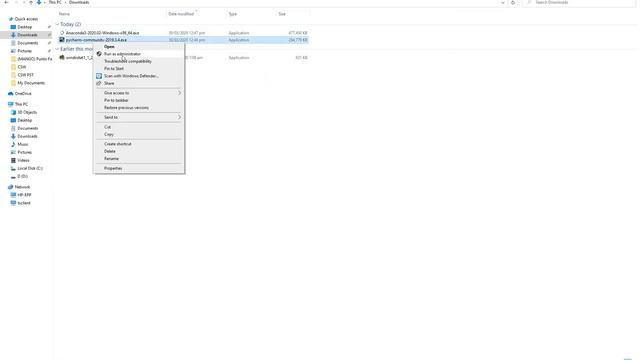
Task: Click the Network icon in navigation pane
Action: 11,187
